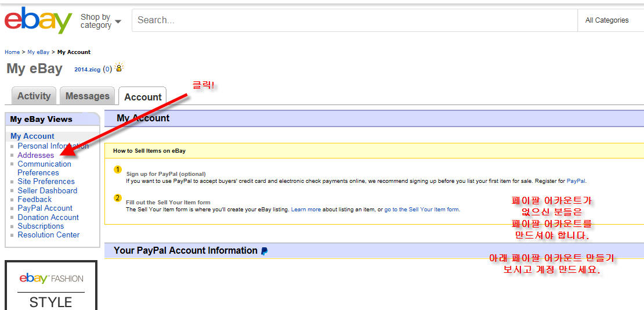Open Donation Account link
644x310 pixels.
click(x=48, y=217)
